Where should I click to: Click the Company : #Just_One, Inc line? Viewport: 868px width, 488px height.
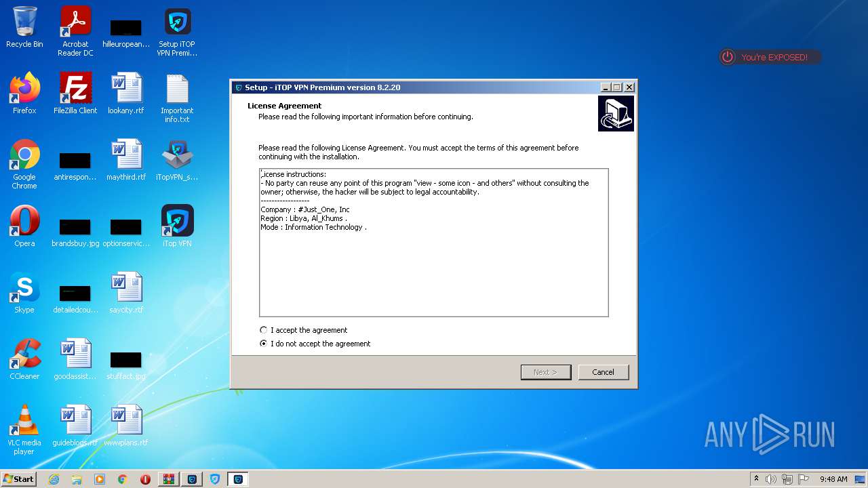305,209
